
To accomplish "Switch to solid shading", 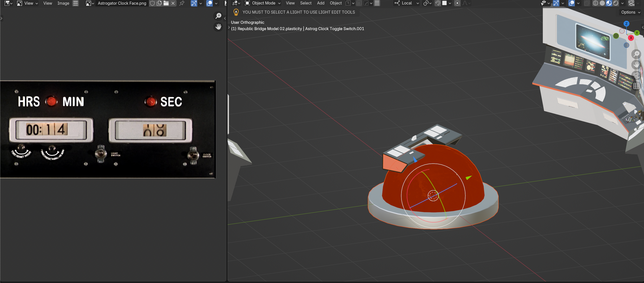I will [x=602, y=3].
